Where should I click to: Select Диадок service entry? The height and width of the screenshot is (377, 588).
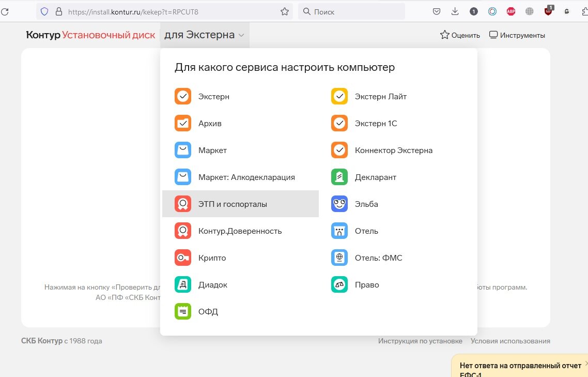pyautogui.click(x=240, y=284)
